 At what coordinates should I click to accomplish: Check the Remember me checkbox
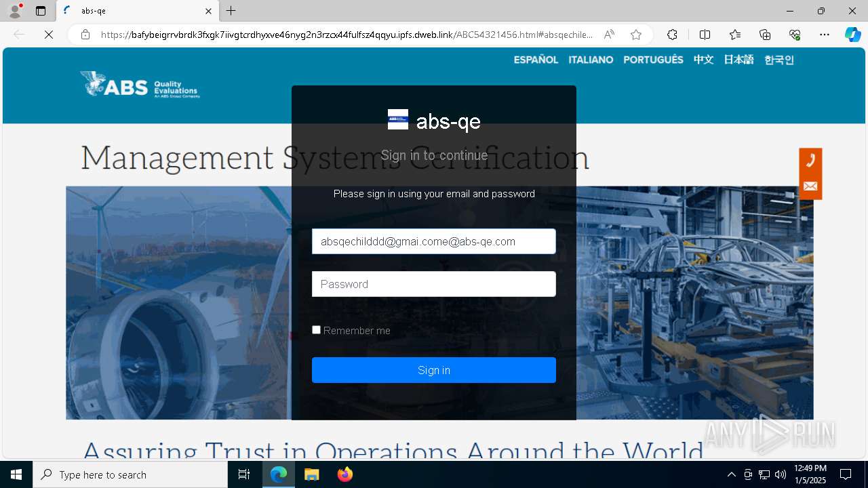[316, 329]
